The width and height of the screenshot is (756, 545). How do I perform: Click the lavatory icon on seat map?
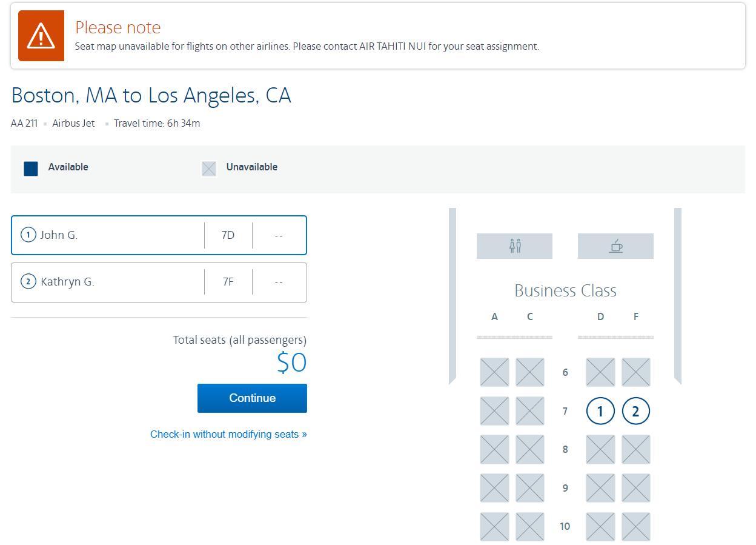click(x=514, y=246)
